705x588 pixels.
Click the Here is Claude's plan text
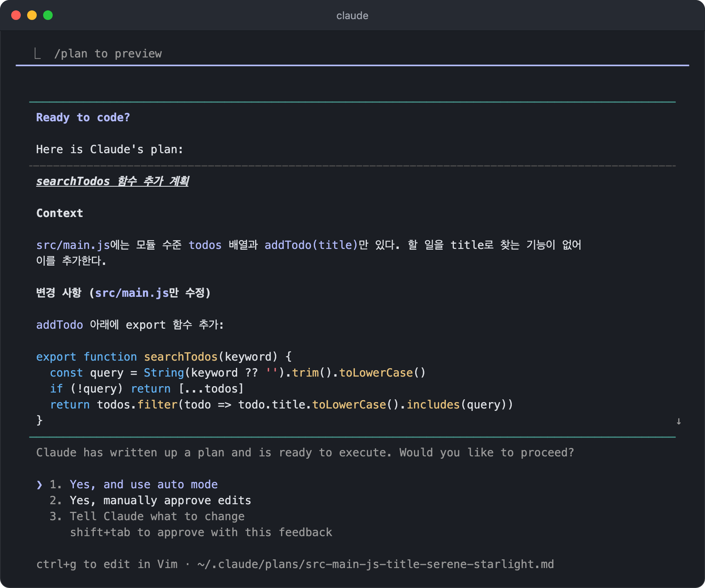[110, 149]
